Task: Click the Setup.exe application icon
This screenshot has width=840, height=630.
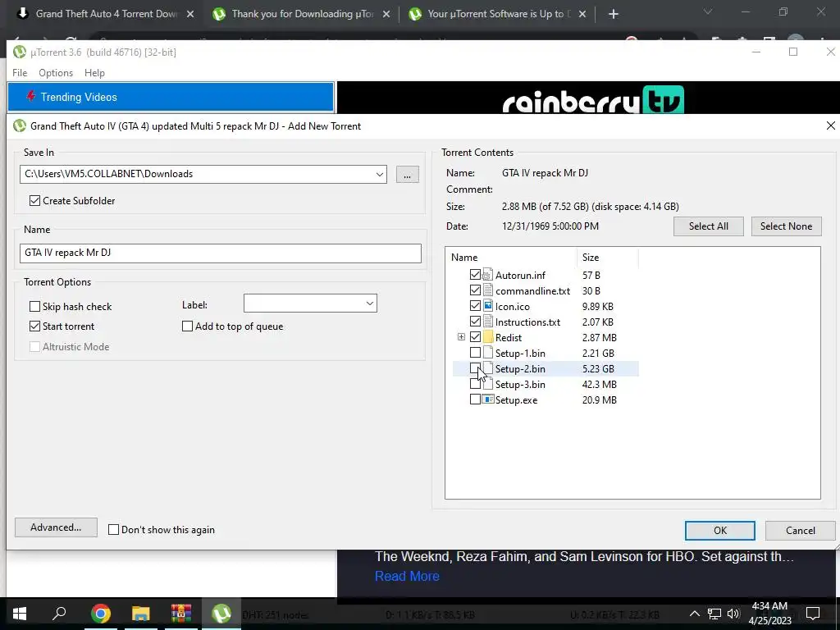Action: (487, 399)
